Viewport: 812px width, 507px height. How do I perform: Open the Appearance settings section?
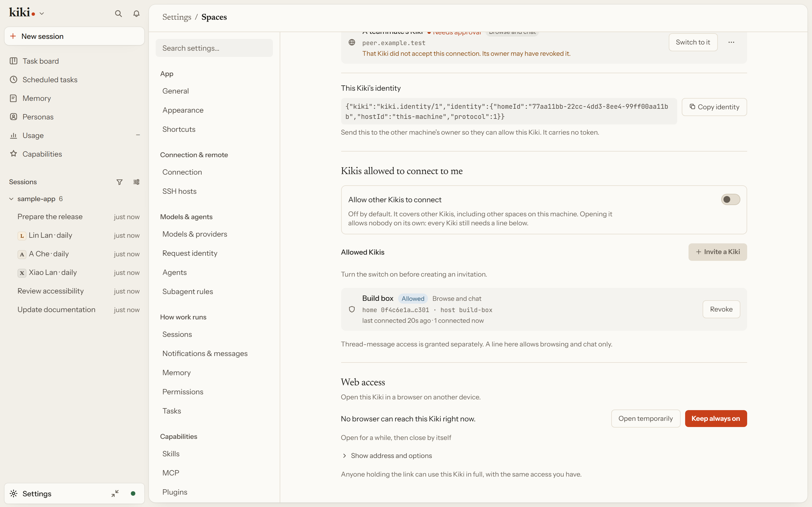pos(182,110)
